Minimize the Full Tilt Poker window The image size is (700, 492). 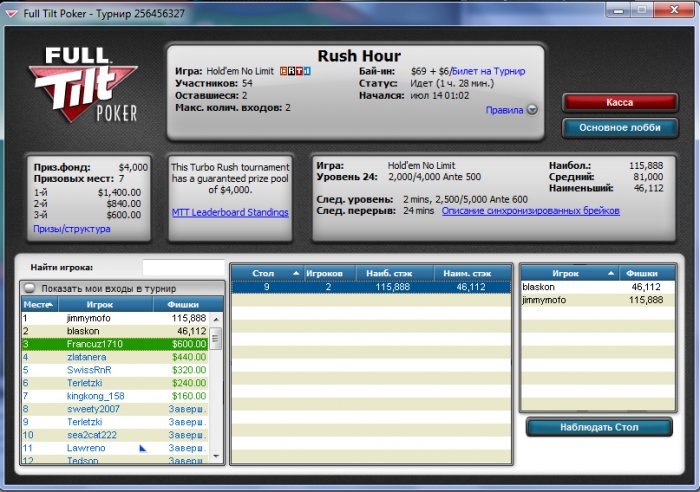pyautogui.click(x=618, y=10)
